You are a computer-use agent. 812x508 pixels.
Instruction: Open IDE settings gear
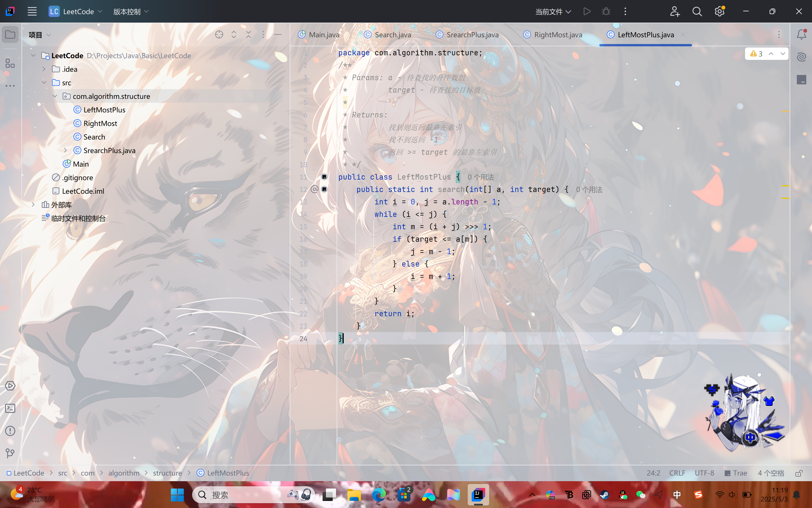tap(719, 11)
